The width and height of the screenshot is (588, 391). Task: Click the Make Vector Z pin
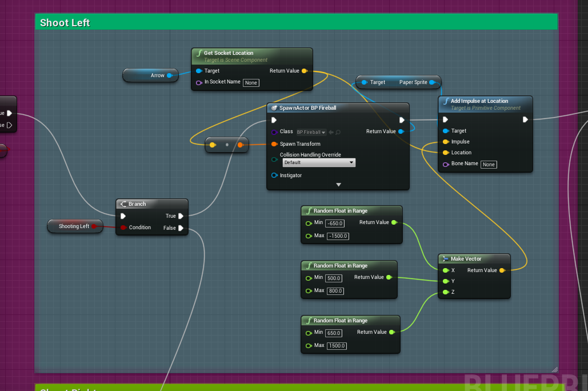point(446,292)
